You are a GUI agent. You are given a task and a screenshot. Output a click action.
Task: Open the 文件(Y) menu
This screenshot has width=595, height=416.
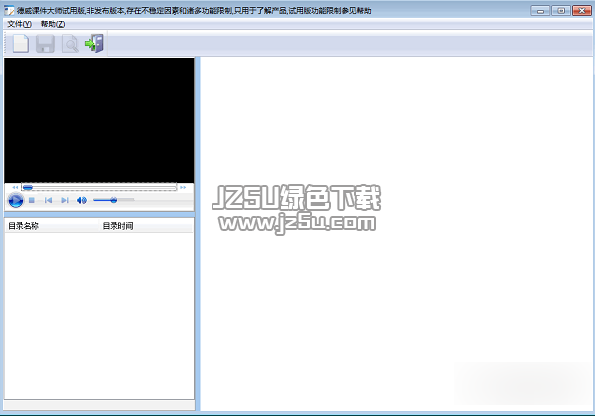pyautogui.click(x=19, y=24)
